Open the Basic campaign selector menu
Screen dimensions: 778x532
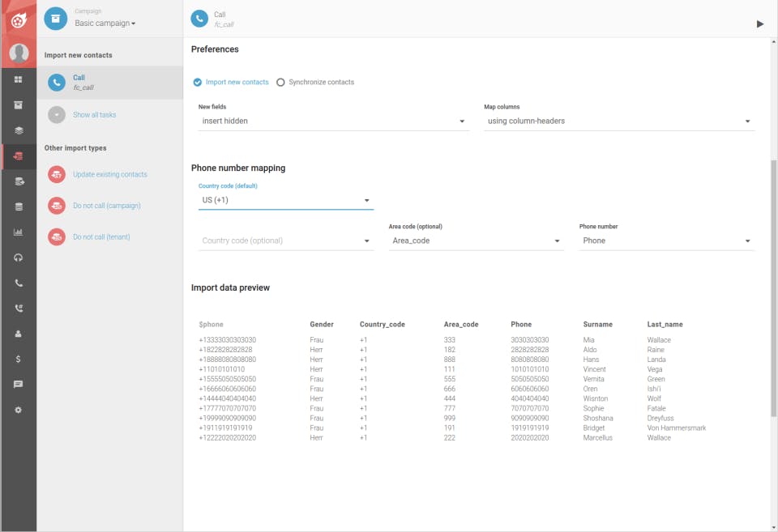pyautogui.click(x=105, y=23)
